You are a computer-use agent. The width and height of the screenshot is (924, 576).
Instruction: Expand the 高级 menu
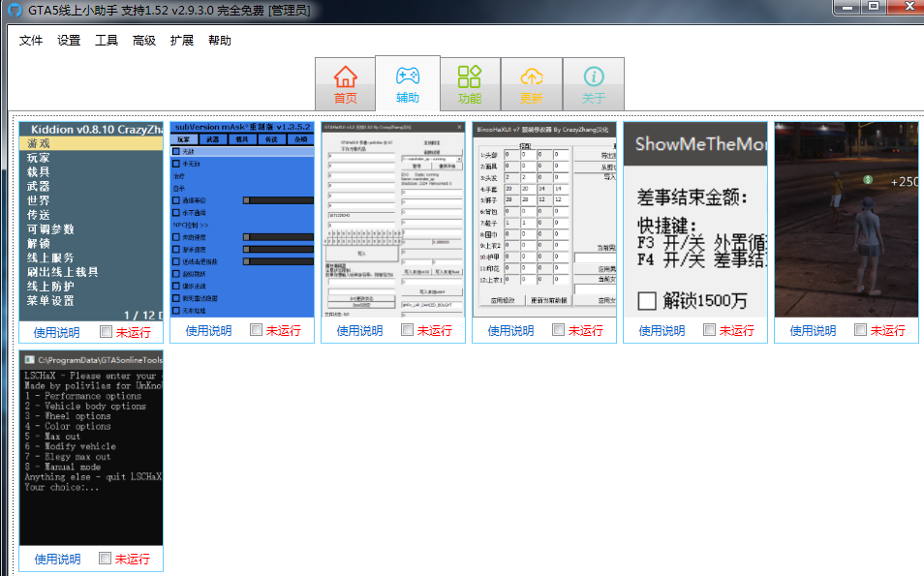144,41
